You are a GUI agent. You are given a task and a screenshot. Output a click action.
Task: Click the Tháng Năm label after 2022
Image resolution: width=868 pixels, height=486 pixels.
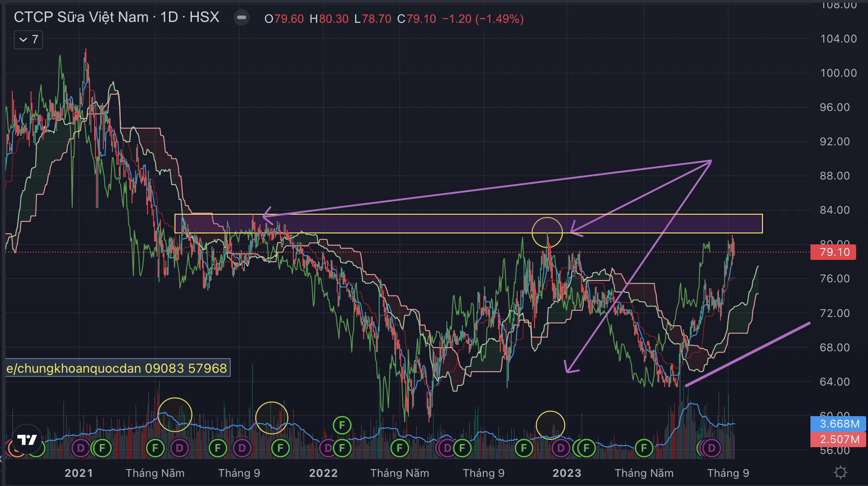point(400,473)
